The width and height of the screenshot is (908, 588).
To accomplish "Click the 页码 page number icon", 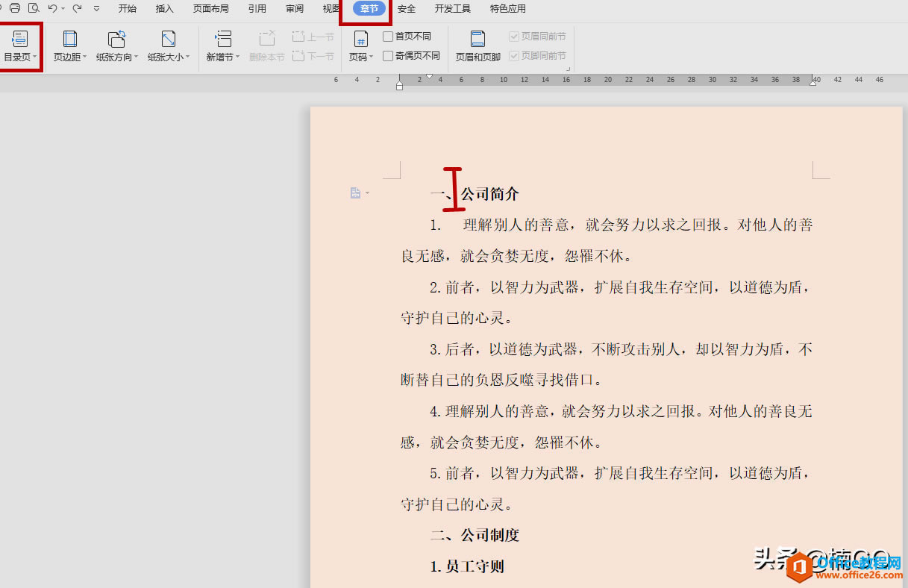I will (361, 39).
